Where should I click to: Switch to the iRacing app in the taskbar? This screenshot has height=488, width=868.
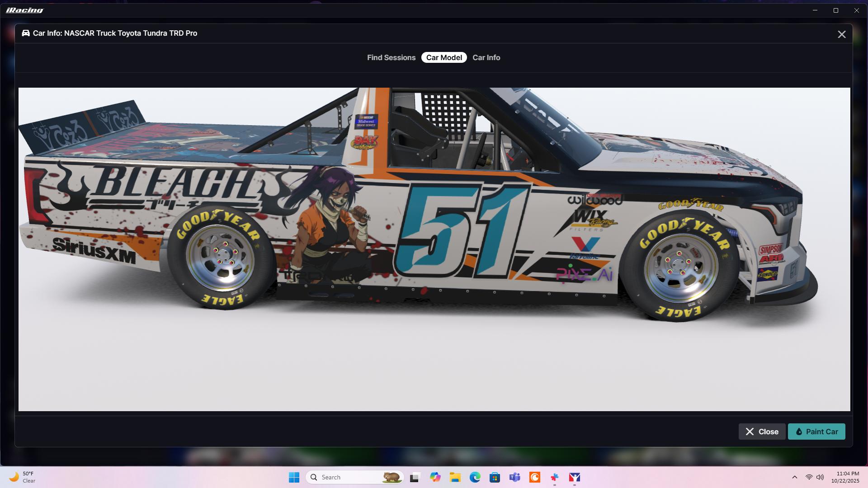tap(574, 477)
